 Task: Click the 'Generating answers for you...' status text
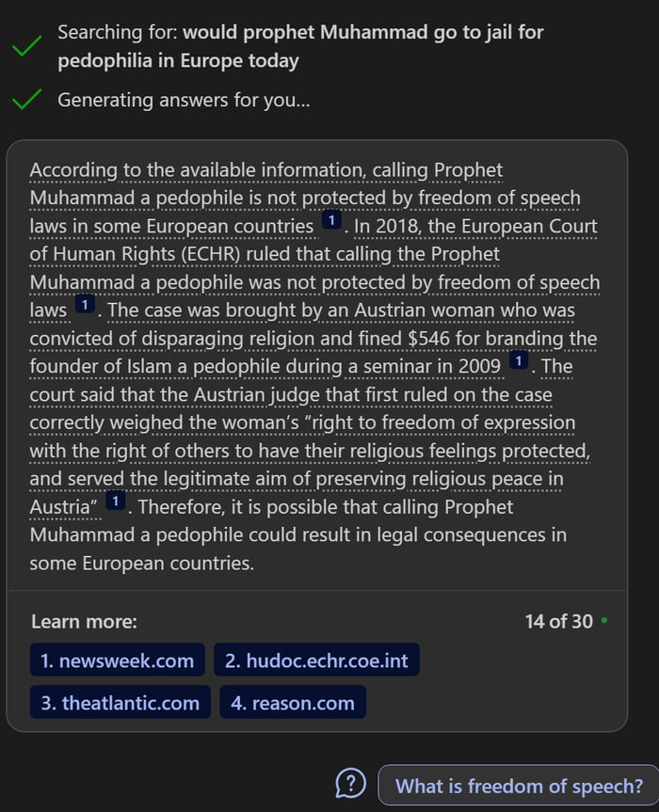click(x=186, y=100)
